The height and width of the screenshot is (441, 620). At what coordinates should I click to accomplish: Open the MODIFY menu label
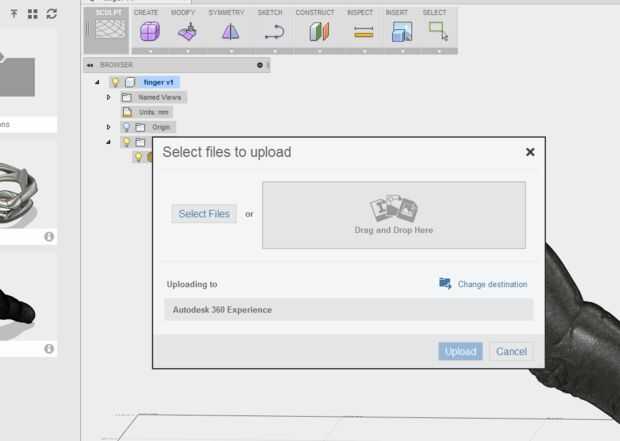pyautogui.click(x=183, y=12)
